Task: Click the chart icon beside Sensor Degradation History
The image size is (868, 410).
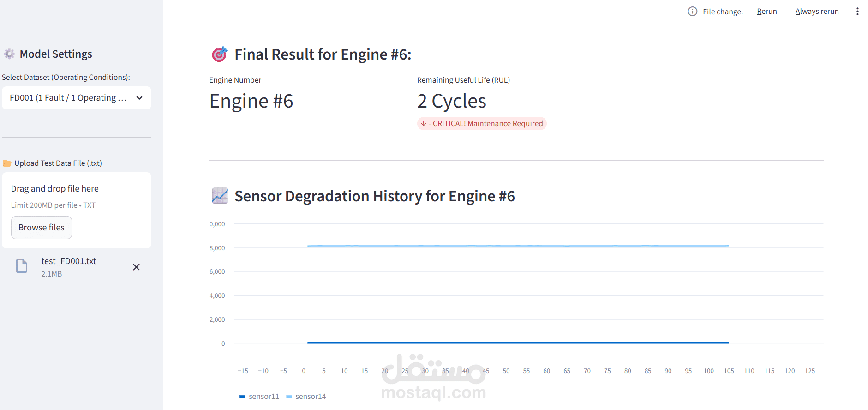Action: point(220,196)
